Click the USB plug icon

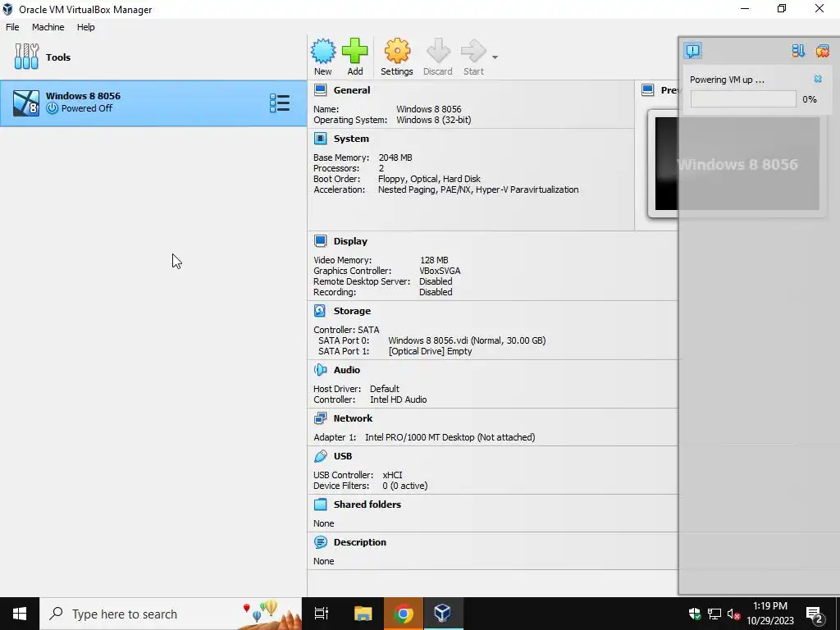pyautogui.click(x=321, y=456)
